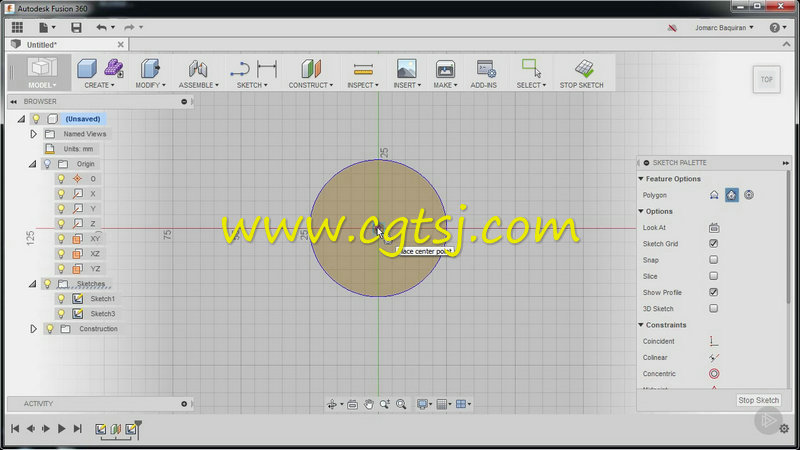Jump to the timeline end
This screenshot has width=800, height=450.
[x=78, y=429]
